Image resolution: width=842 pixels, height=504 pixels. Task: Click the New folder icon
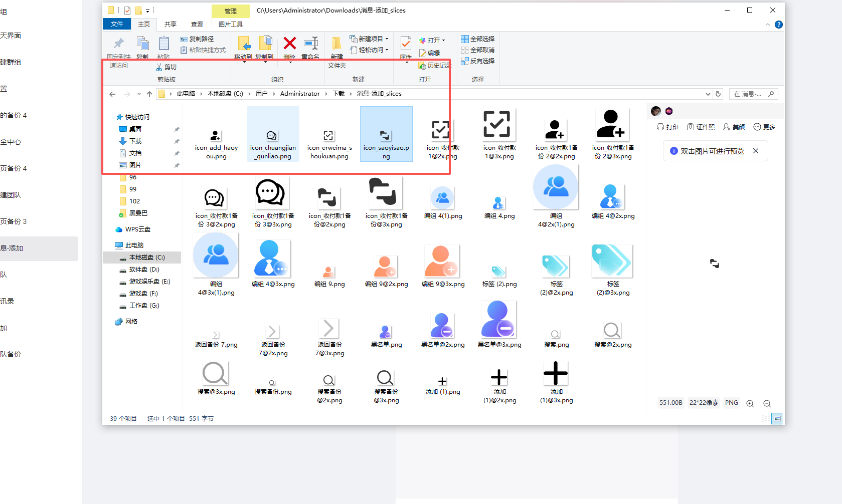pyautogui.click(x=336, y=44)
